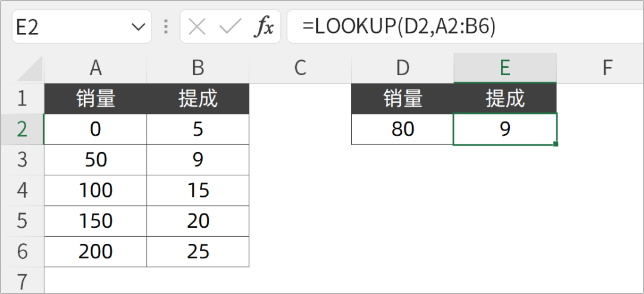Click the Select All corner triangle

pos(30,69)
